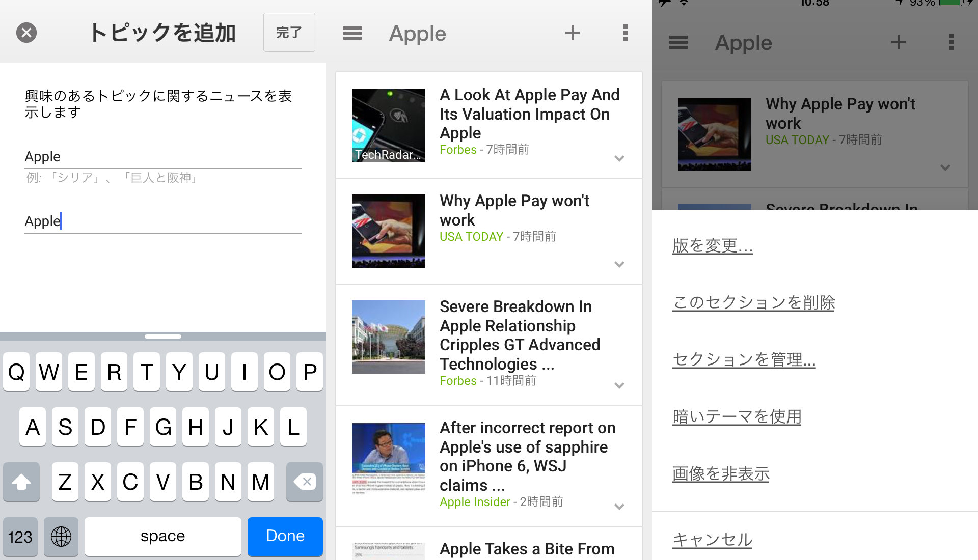Expand 'Why Apple Pay won't work' chevron in middle panel
978x560 pixels.
[x=619, y=264]
